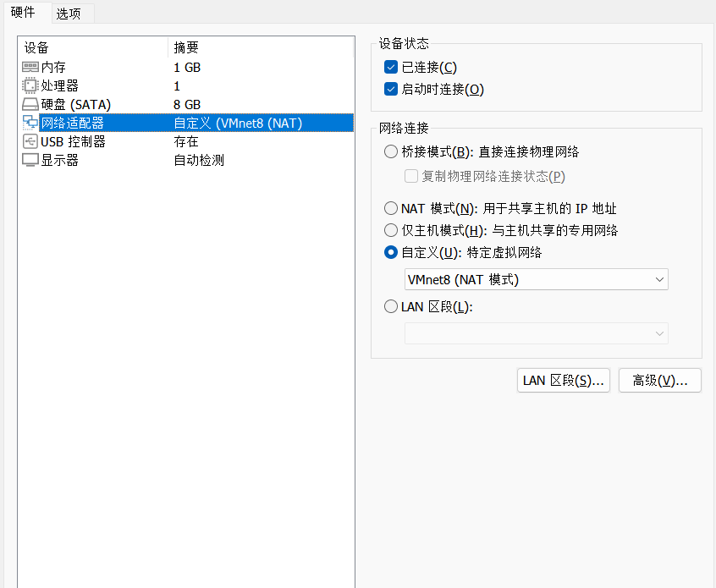The height and width of the screenshot is (588, 716).
Task: Select 桥接模式(B) radio button
Action: click(x=391, y=151)
